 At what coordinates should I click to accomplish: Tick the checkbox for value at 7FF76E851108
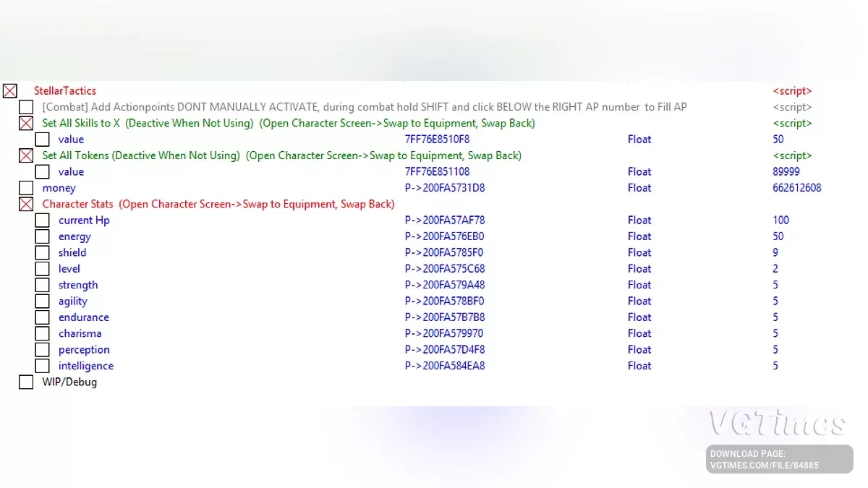click(x=43, y=172)
